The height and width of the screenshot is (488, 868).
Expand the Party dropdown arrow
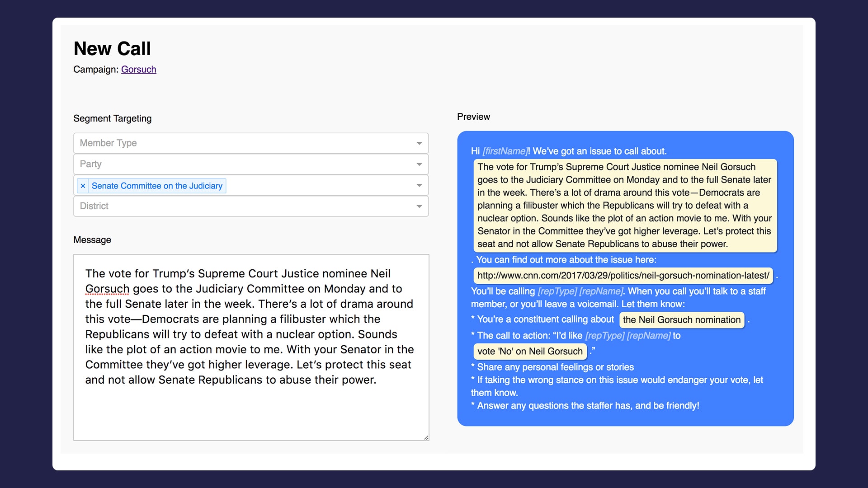pyautogui.click(x=419, y=164)
